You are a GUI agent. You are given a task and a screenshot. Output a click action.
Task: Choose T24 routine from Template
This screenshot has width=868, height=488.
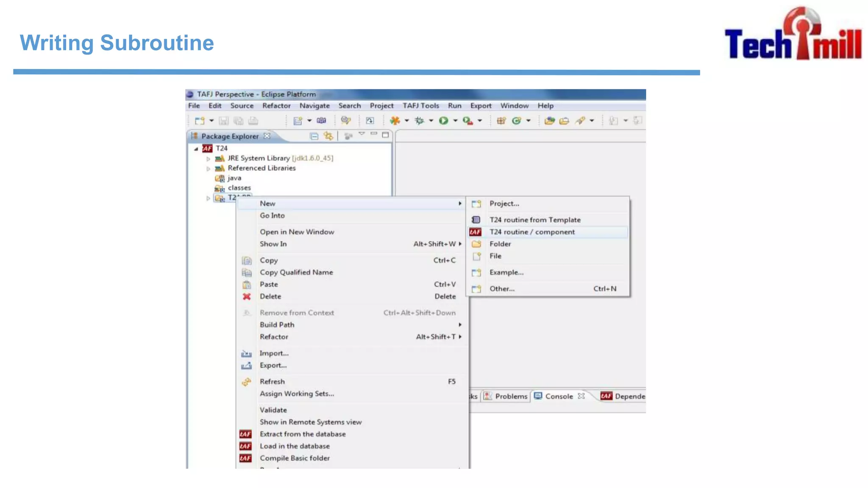(x=535, y=220)
